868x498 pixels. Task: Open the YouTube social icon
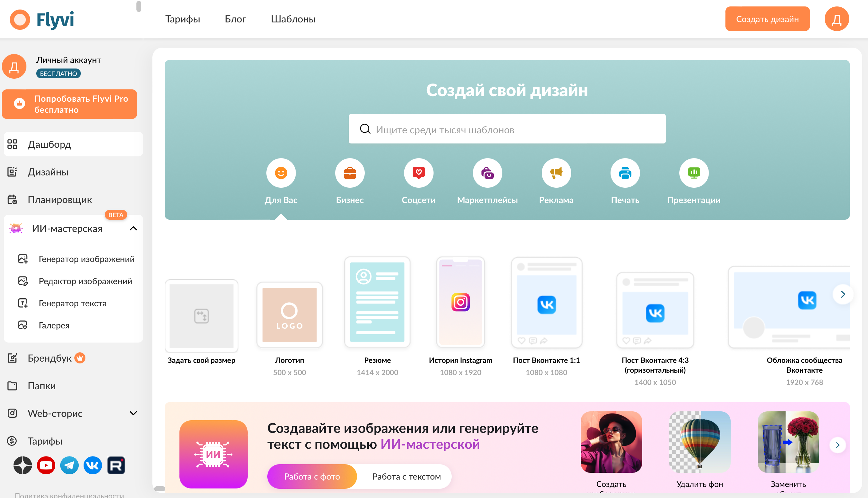point(46,465)
